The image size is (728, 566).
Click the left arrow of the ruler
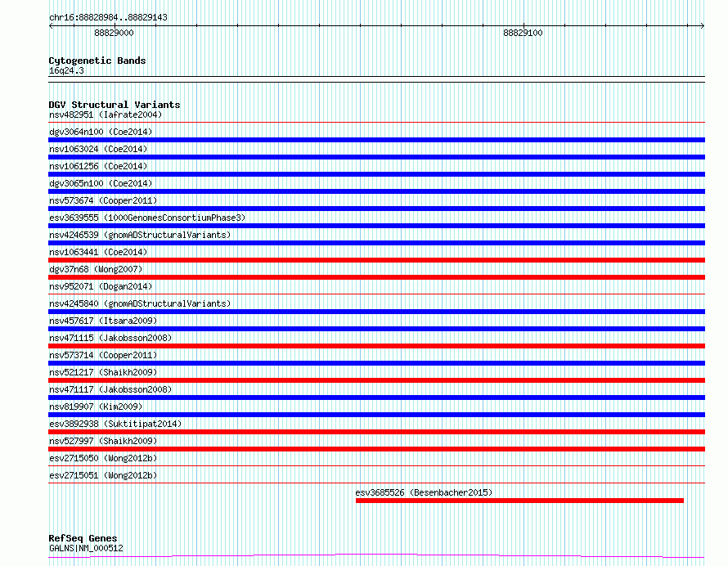51,26
